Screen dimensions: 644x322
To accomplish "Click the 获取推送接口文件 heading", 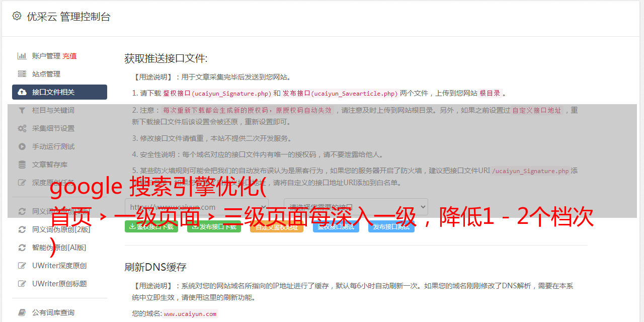I will click(x=166, y=58).
